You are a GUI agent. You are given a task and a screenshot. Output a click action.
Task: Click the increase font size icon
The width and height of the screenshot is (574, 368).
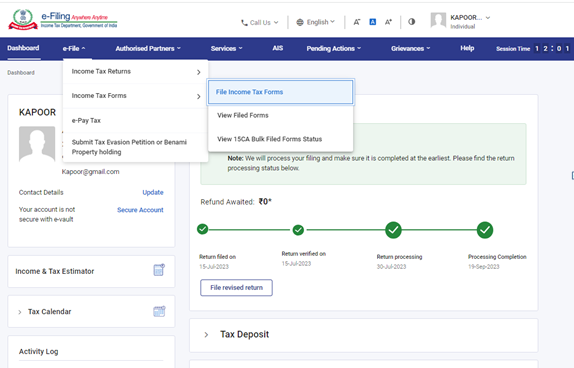click(x=388, y=22)
